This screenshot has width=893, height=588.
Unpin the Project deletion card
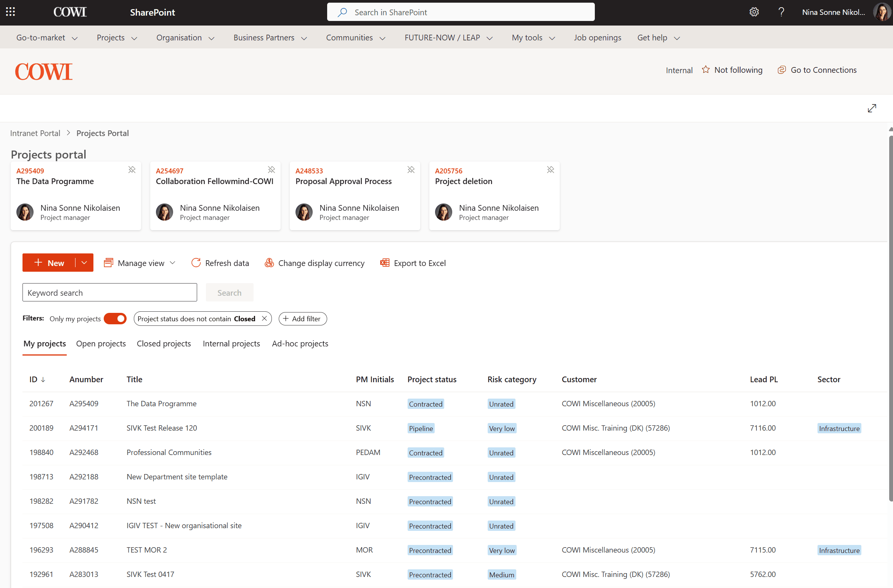551,170
